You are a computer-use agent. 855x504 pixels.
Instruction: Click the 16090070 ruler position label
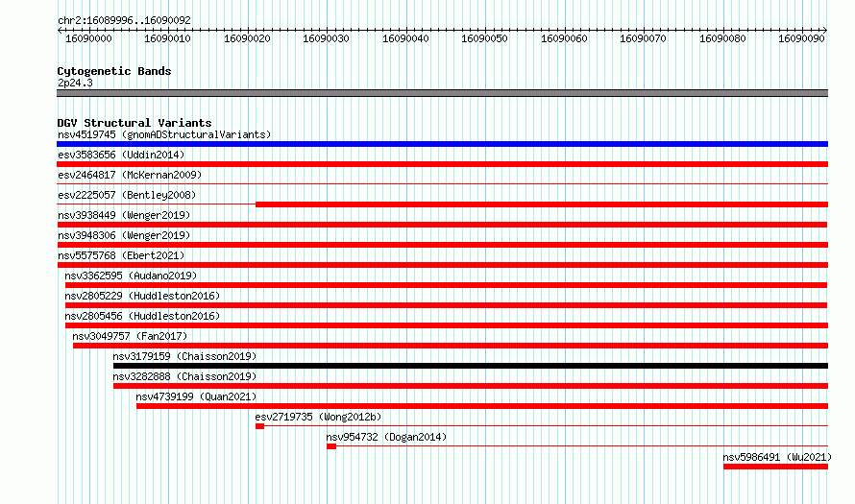[x=644, y=38]
